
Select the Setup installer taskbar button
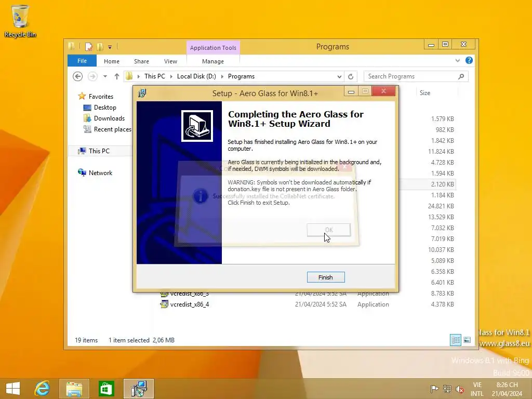click(138, 389)
